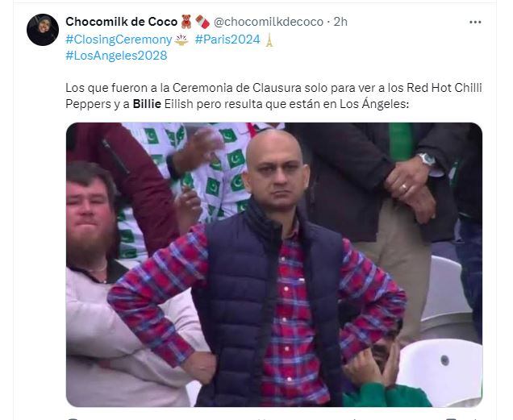513x420 pixels.
Task: Click the chocolate bar emoji beside the name
Action: click(x=202, y=22)
